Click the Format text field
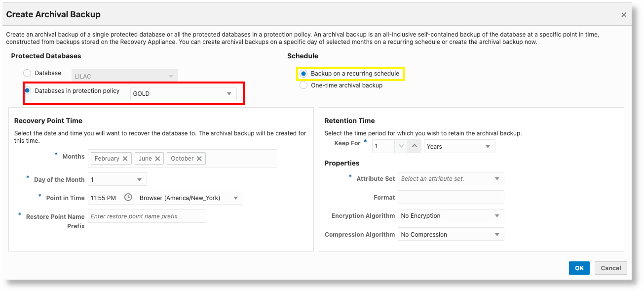The height and width of the screenshot is (292, 644). click(451, 197)
